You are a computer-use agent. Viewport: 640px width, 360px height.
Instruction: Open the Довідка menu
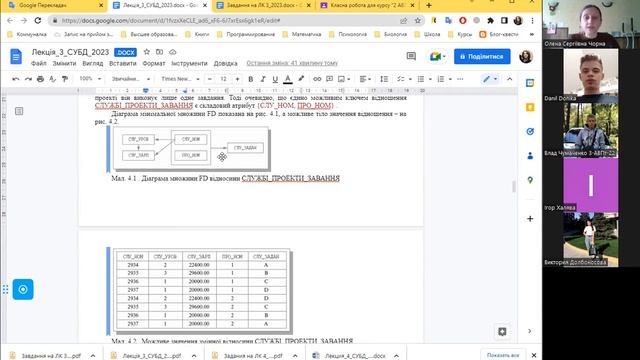(225, 63)
